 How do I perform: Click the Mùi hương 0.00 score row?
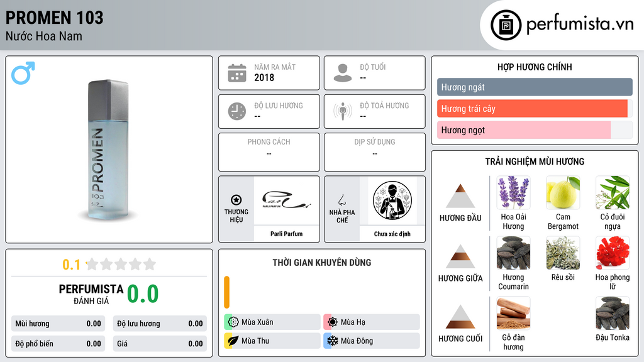[x=58, y=324]
